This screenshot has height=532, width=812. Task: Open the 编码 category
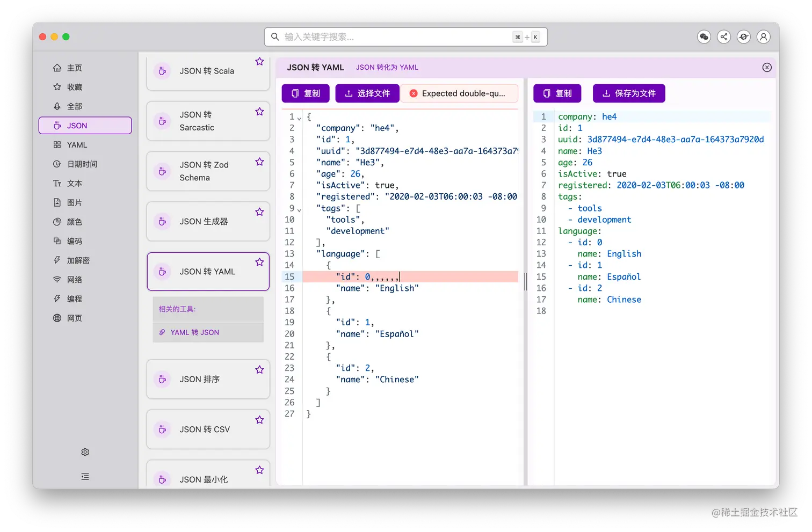(85, 241)
